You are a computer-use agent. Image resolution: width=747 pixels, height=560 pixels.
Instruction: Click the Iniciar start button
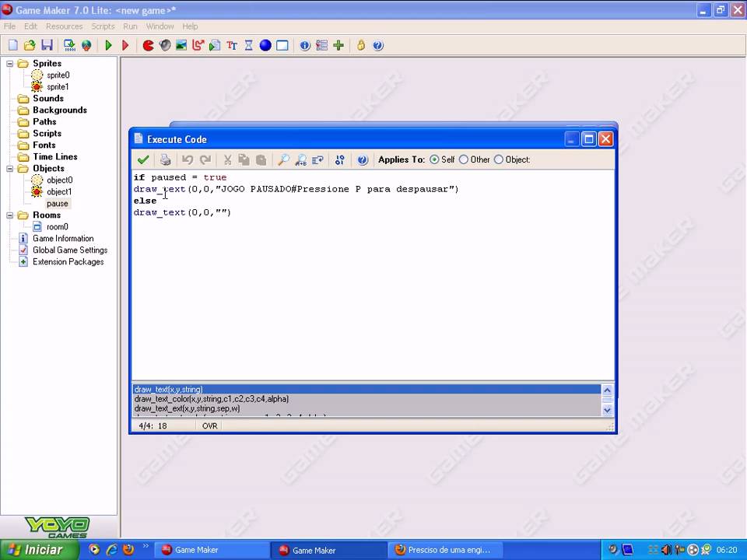tap(39, 550)
